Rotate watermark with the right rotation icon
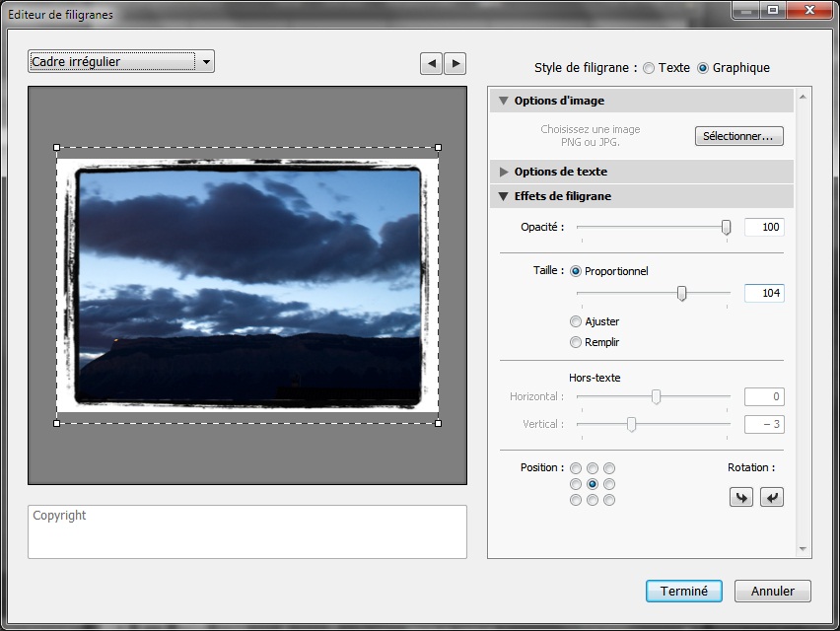 (771, 497)
